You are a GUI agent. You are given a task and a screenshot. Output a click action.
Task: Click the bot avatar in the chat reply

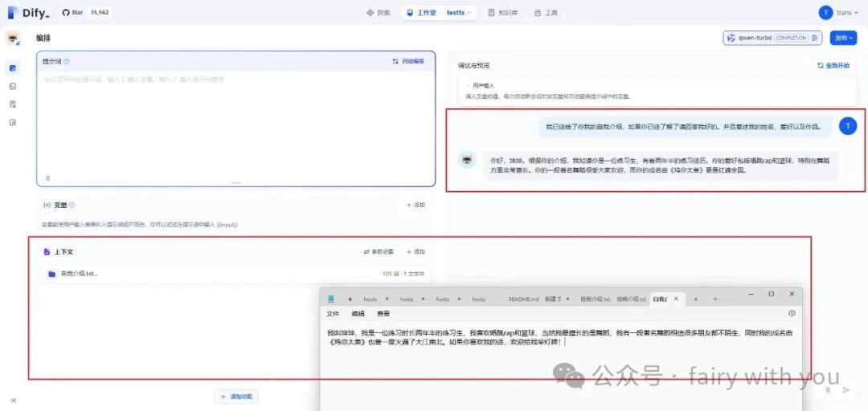pos(467,160)
